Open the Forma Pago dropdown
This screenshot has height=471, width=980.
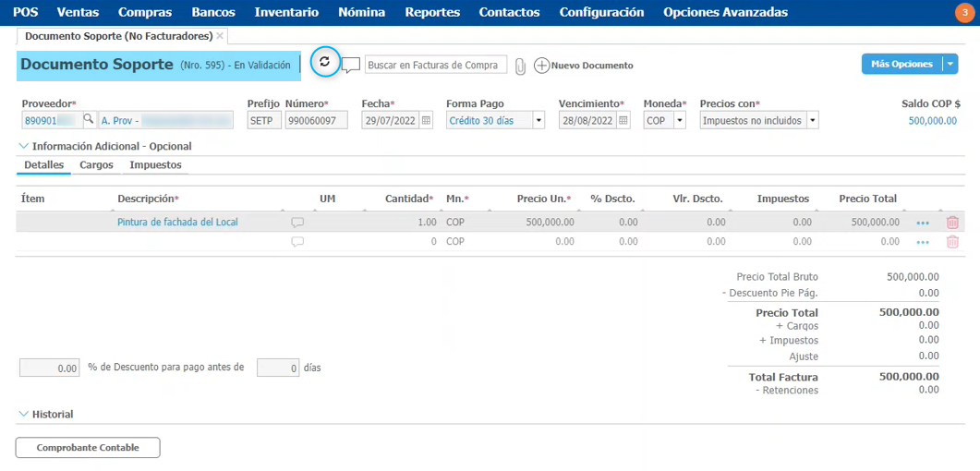click(x=538, y=120)
